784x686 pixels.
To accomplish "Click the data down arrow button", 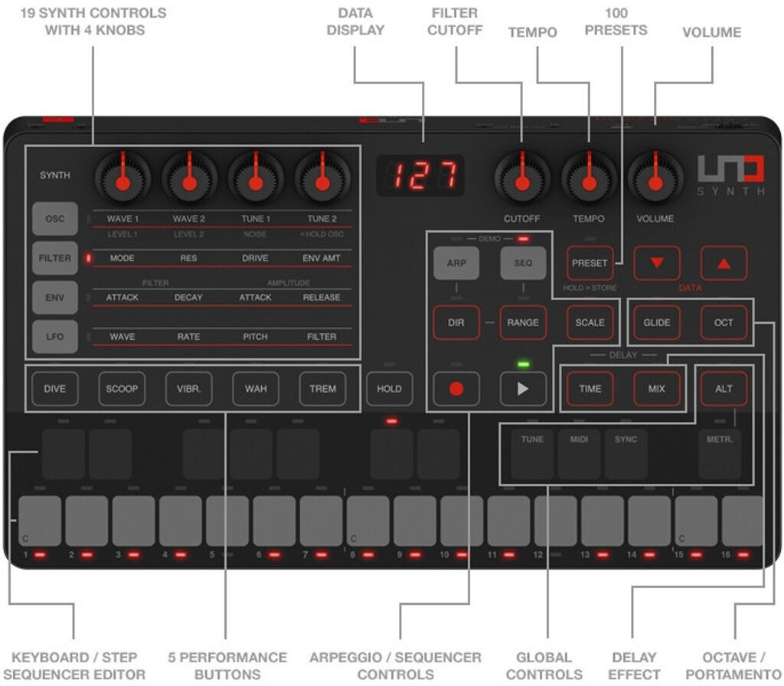I will coord(656,263).
